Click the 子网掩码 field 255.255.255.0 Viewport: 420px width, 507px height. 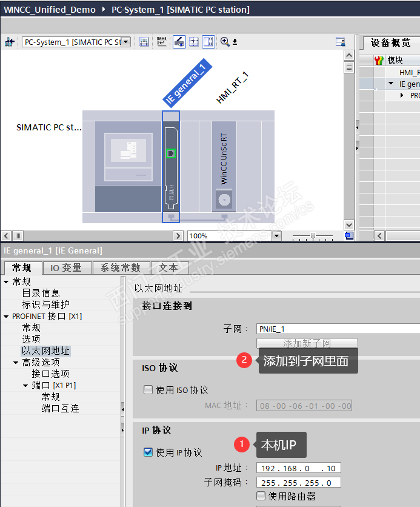tap(299, 482)
